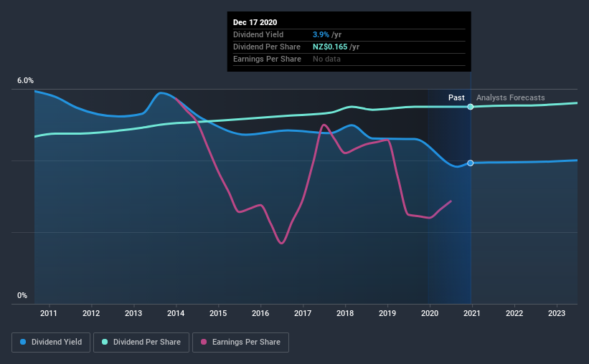This screenshot has height=364, width=589.
Task: Select the Dividend Yield marker at 2021
Action: pos(471,163)
